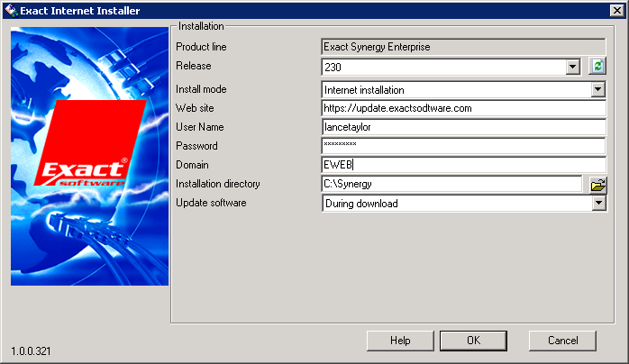Focus the User Name field containing lancetaylor
Viewport: 629px width, 364px height.
[462, 127]
